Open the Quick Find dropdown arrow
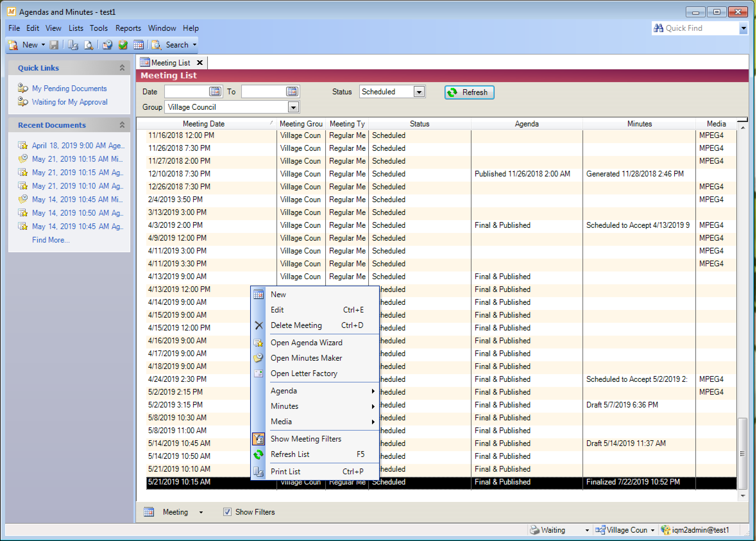 click(x=743, y=28)
